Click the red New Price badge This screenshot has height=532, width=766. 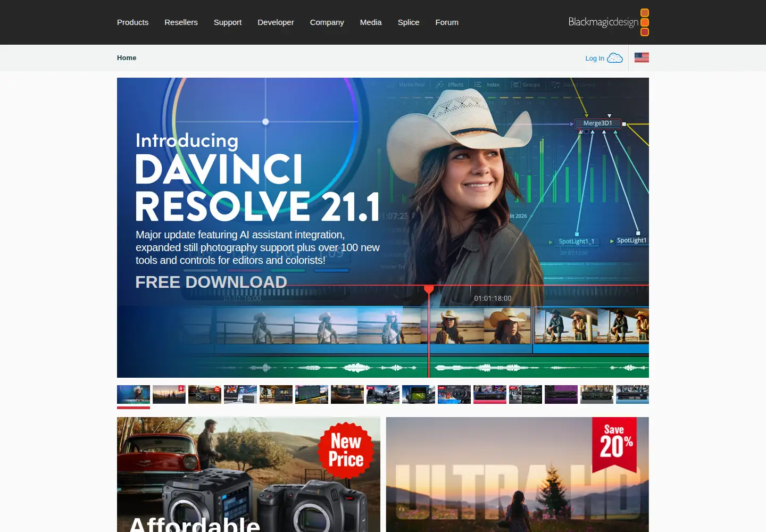(346, 451)
